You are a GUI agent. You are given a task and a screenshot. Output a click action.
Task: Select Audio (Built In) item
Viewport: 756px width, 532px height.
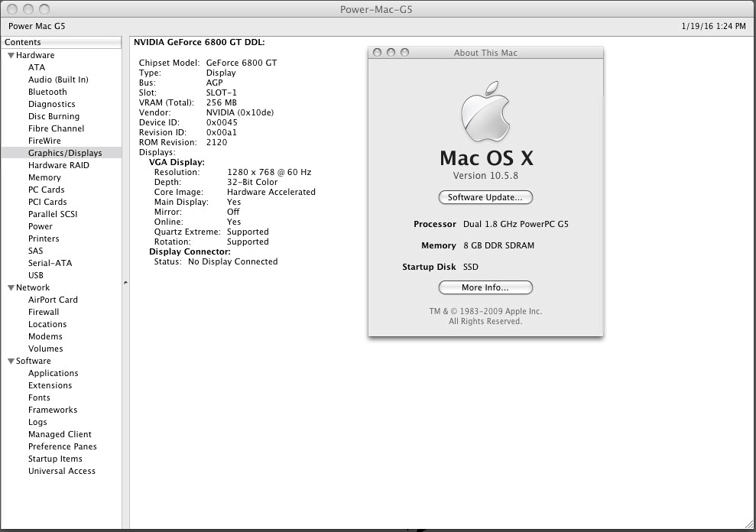click(x=58, y=79)
